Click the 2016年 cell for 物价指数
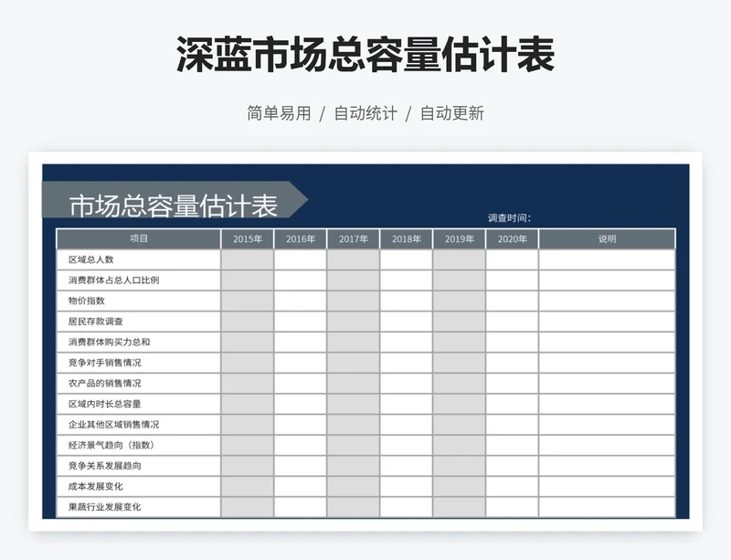This screenshot has height=560, width=731. click(301, 301)
